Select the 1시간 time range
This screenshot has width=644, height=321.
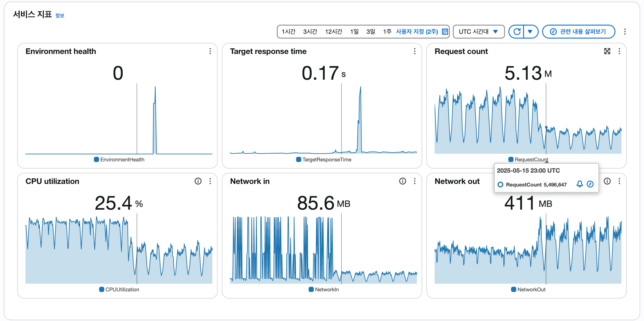pyautogui.click(x=288, y=32)
